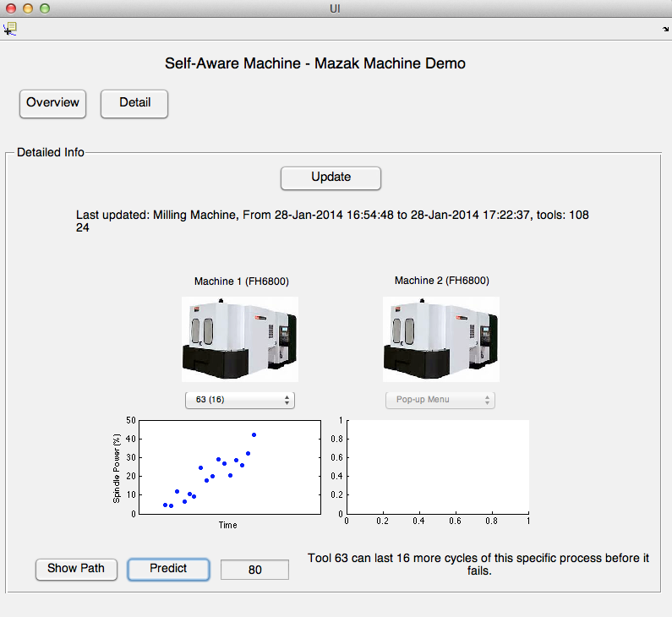The width and height of the screenshot is (672, 617).
Task: Zoom the UI window with green button
Action: point(45,8)
